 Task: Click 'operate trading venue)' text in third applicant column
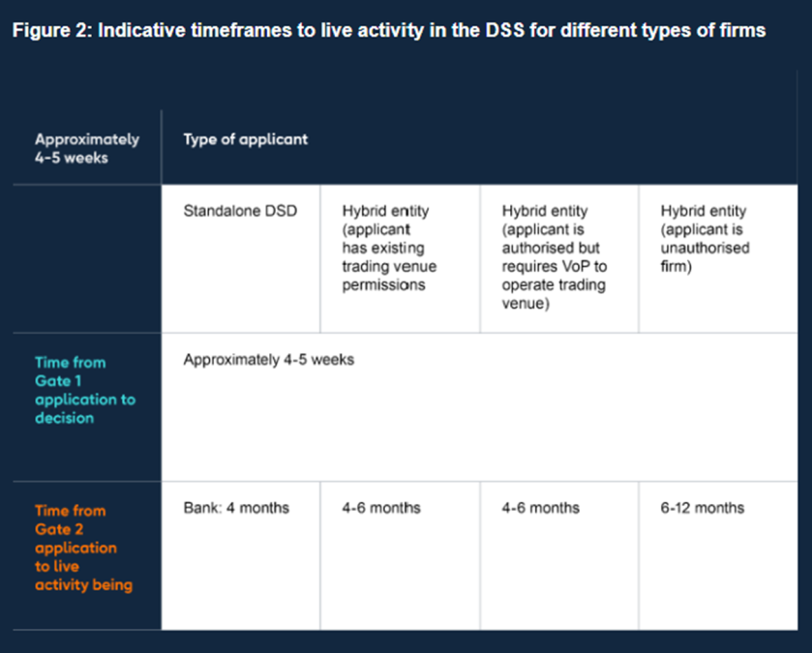coord(548,294)
